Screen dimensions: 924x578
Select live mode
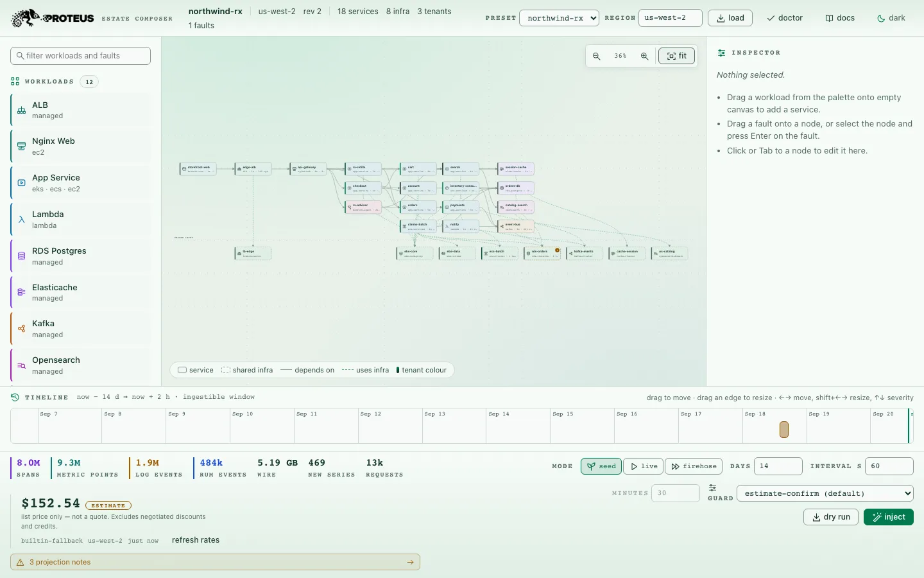tap(644, 466)
